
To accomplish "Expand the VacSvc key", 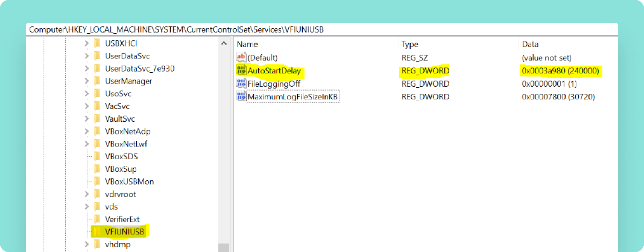I will (87, 106).
